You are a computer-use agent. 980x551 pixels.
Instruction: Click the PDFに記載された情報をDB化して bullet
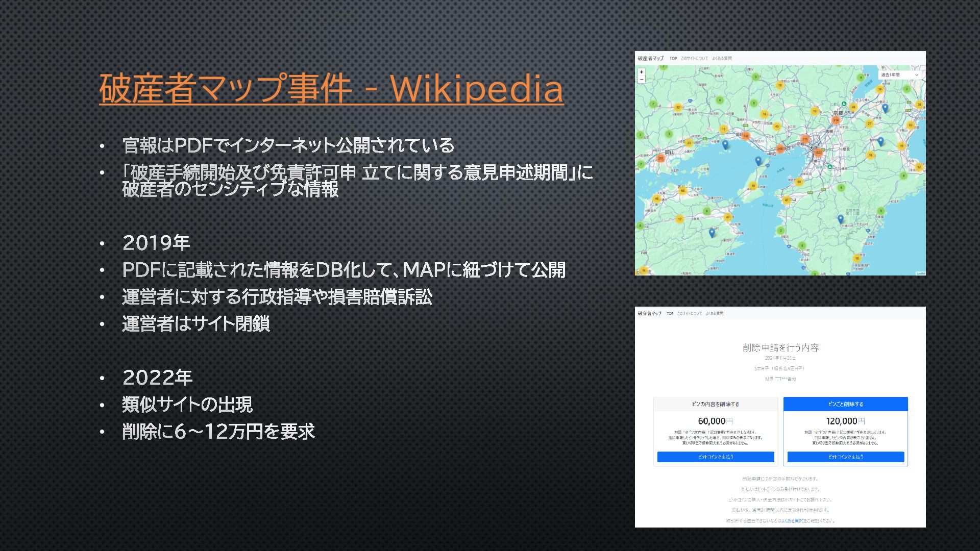coord(344,269)
